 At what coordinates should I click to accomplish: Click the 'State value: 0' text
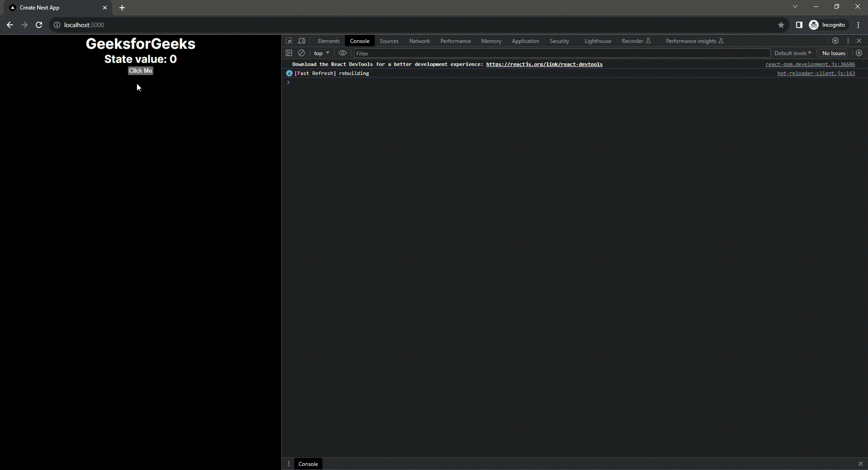point(141,59)
